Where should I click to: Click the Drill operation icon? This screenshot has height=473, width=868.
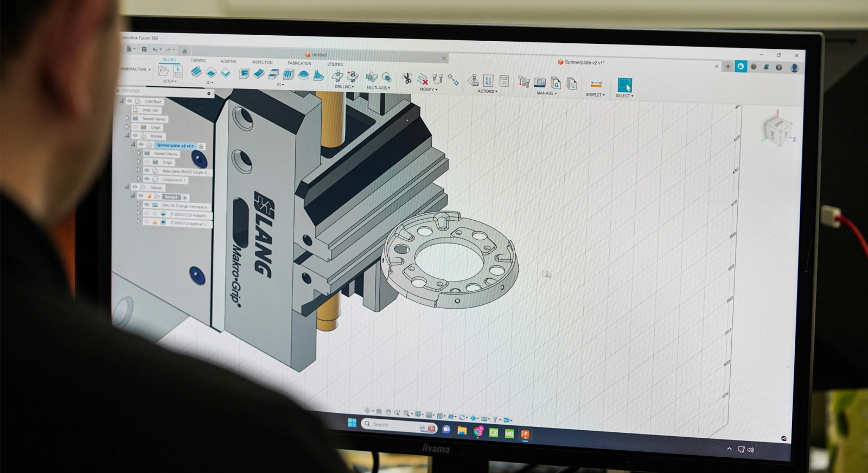tap(337, 76)
